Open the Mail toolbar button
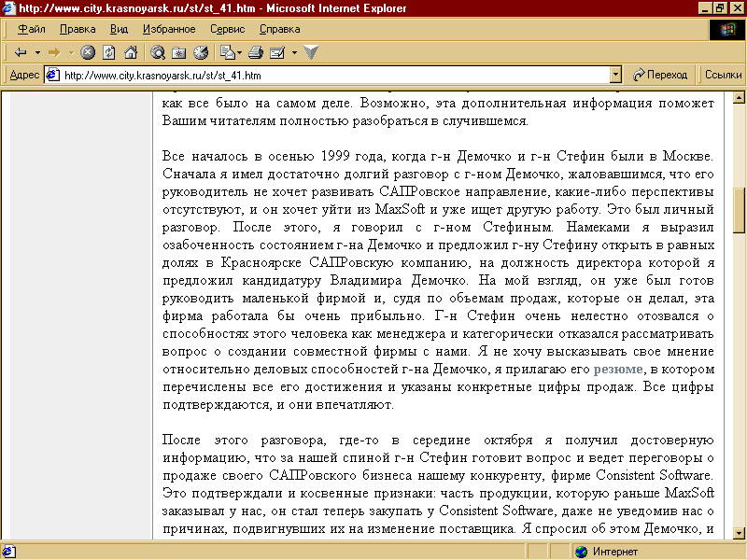This screenshot has height=560, width=747. (x=229, y=52)
